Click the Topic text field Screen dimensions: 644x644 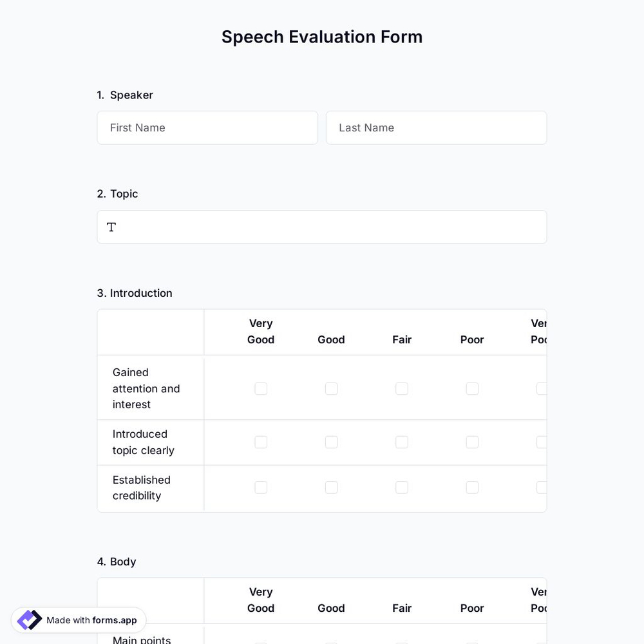click(322, 227)
